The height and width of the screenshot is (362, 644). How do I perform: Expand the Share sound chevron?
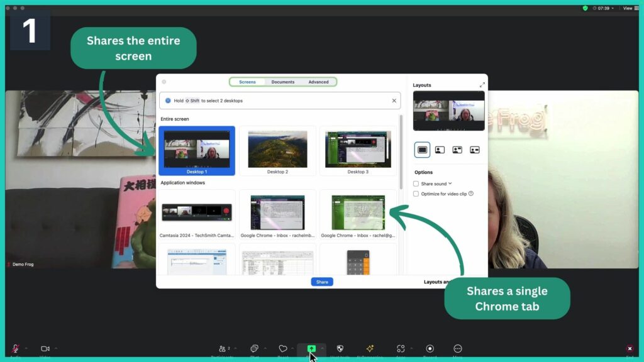point(450,184)
